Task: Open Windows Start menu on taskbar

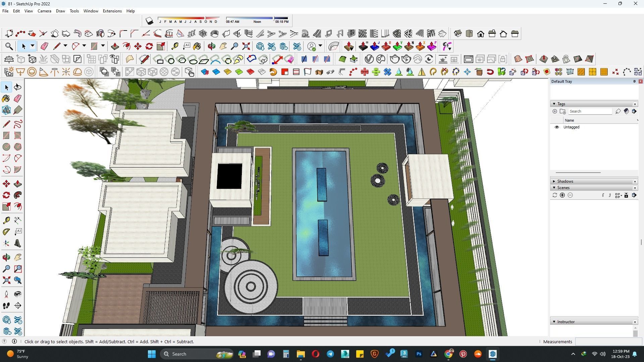Action: tap(152, 354)
